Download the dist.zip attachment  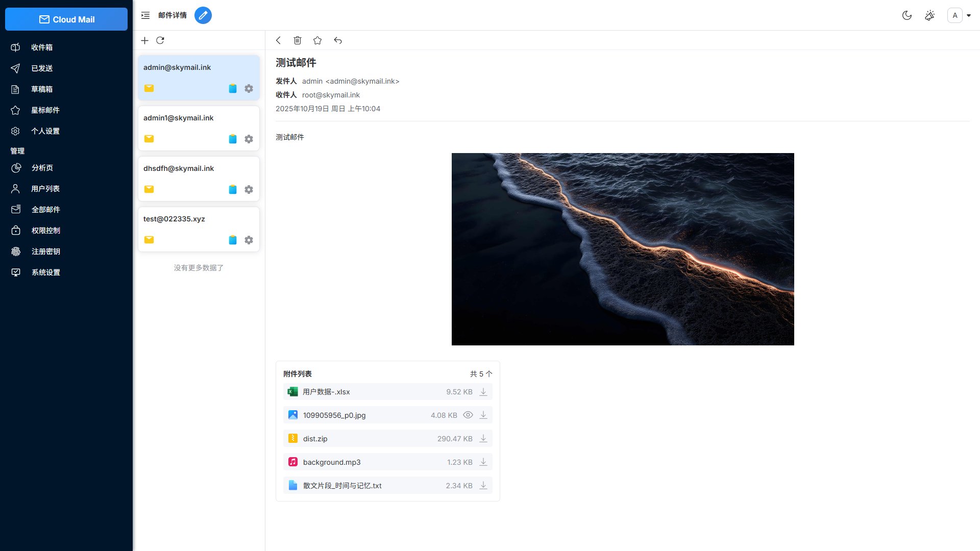pos(483,439)
